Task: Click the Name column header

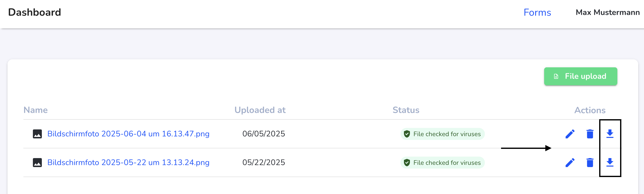Action: pyautogui.click(x=36, y=110)
